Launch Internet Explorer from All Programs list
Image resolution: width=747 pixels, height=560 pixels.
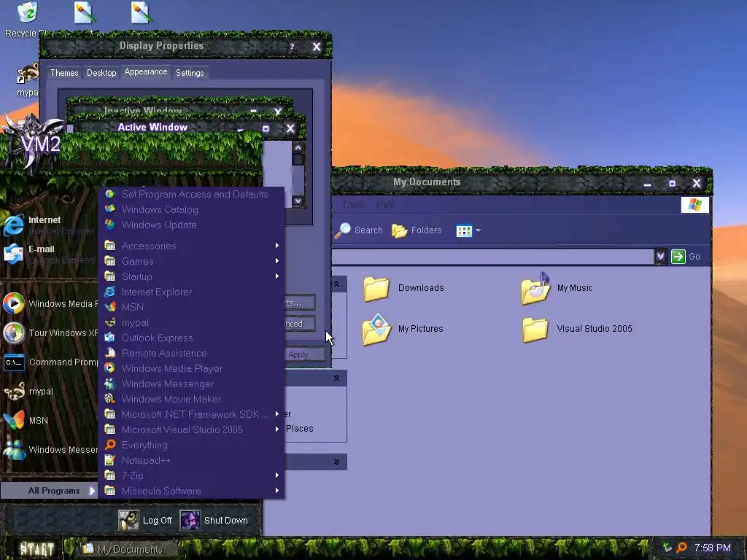pos(191,292)
